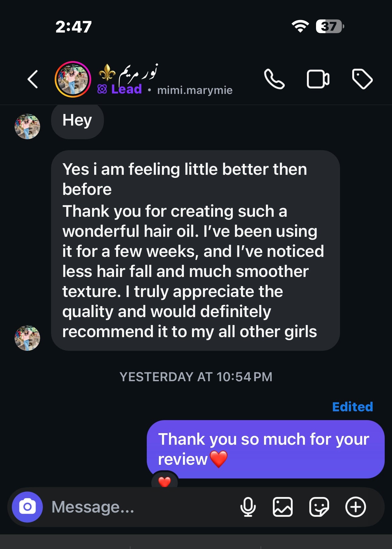392x549 pixels.
Task: Tap sender avatar beside "Hey" message
Action: [x=27, y=126]
